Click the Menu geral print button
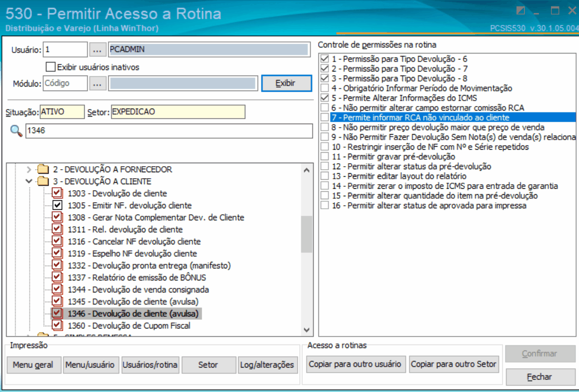Screen dimensions: 579x392 [x=33, y=364]
